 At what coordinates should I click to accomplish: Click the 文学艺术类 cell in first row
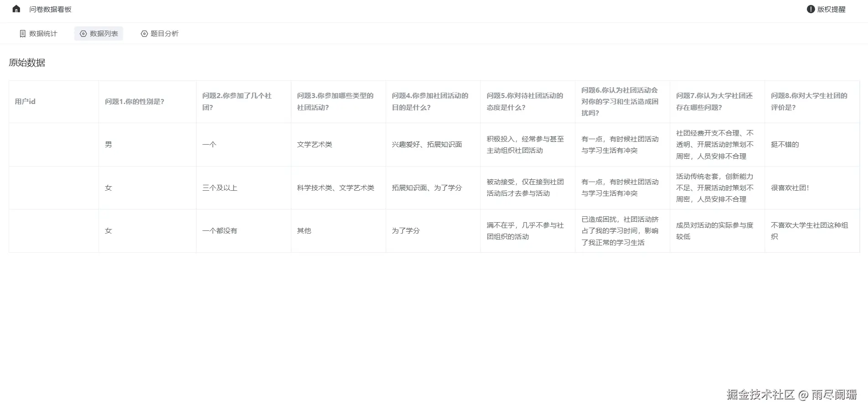tap(338, 145)
